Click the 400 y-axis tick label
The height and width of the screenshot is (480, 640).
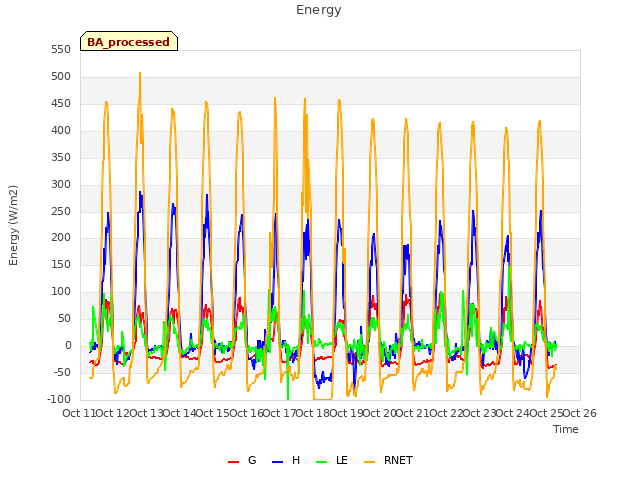(x=61, y=130)
